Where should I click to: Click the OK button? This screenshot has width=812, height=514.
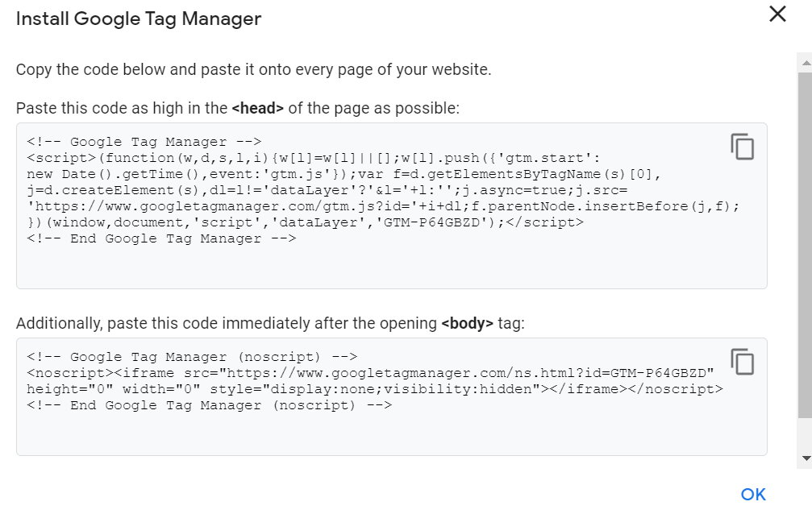[x=753, y=495]
